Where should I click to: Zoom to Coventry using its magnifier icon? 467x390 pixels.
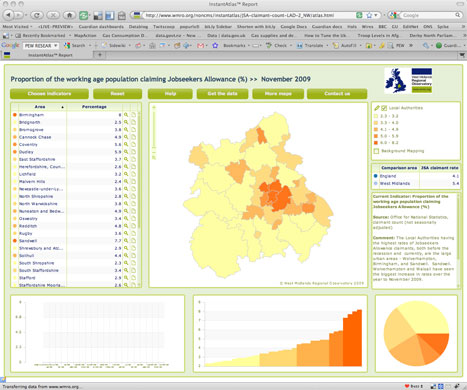(126, 144)
